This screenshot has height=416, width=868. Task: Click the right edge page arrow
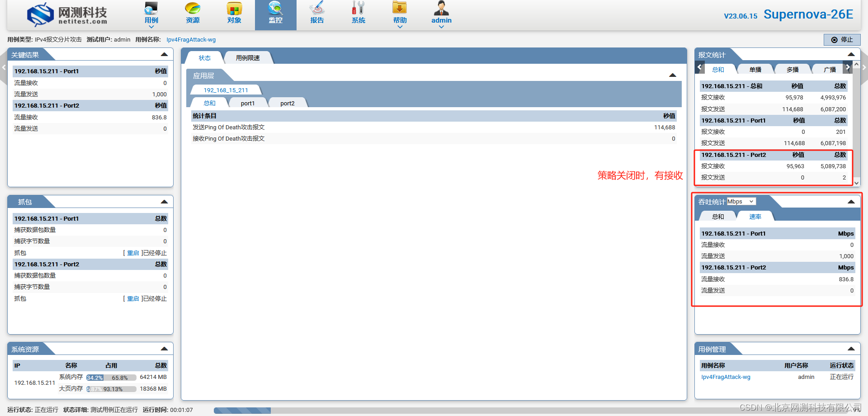864,67
